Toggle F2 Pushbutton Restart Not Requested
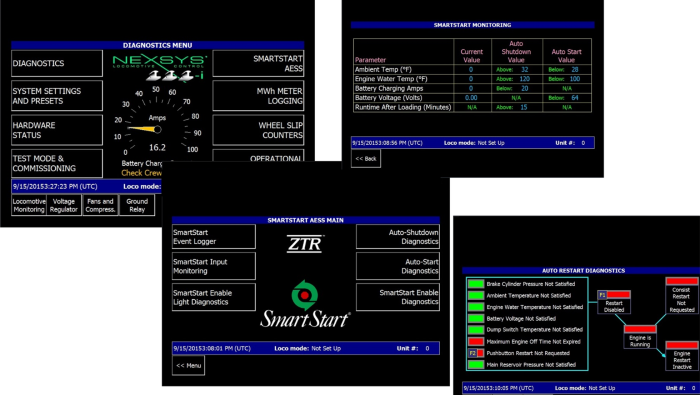Viewport: 700px width, 395px height. click(476, 353)
